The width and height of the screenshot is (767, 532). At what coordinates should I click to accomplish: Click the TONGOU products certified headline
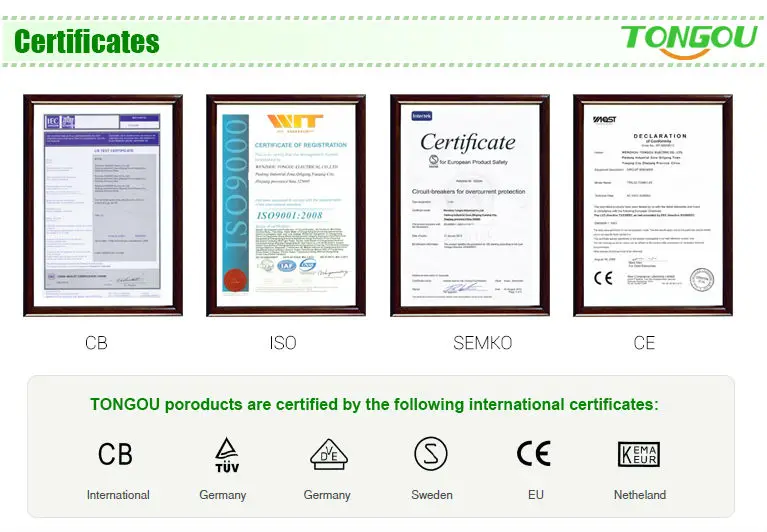coord(374,404)
